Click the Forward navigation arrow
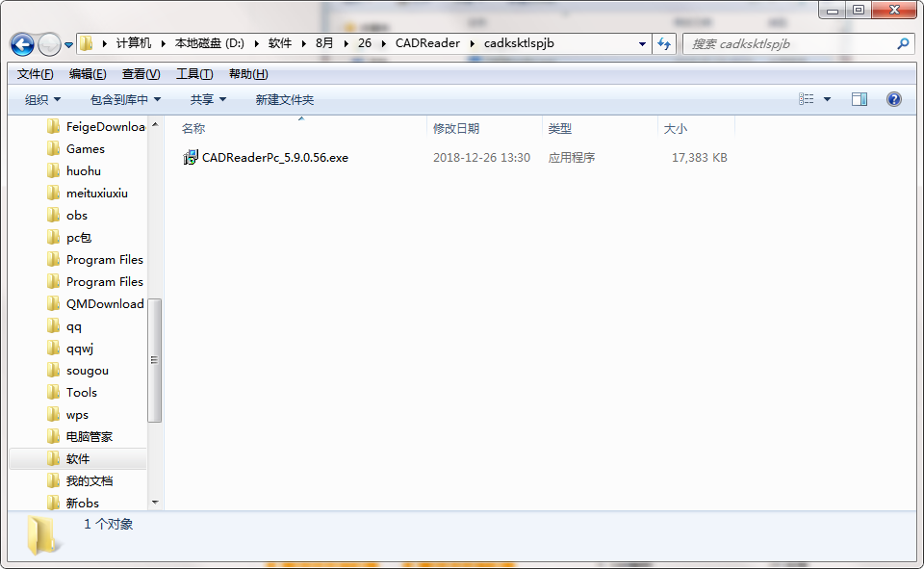Viewport: 924px width, 569px height. point(49,44)
